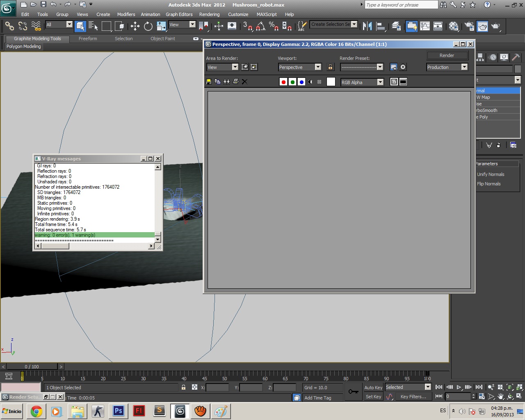Print the rendered image
Image resolution: width=525 pixels, height=420 pixels.
coord(235,82)
